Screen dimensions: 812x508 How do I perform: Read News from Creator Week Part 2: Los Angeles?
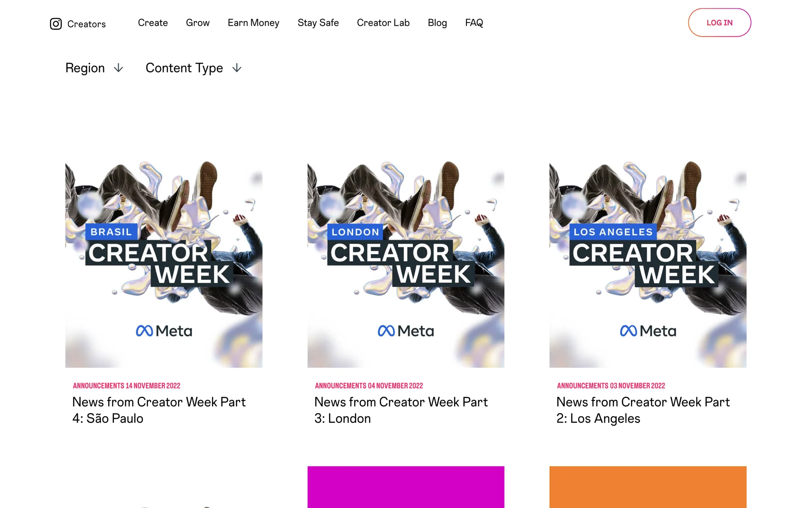(643, 410)
